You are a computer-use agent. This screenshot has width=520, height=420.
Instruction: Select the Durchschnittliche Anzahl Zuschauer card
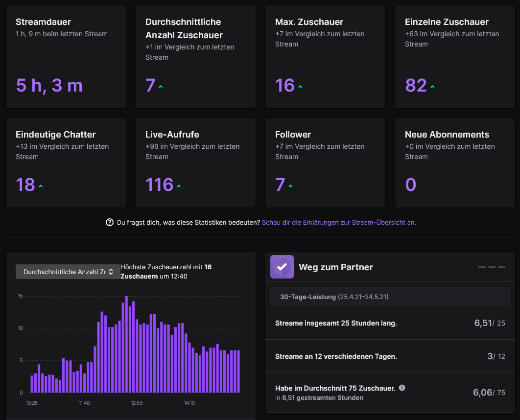(196, 57)
